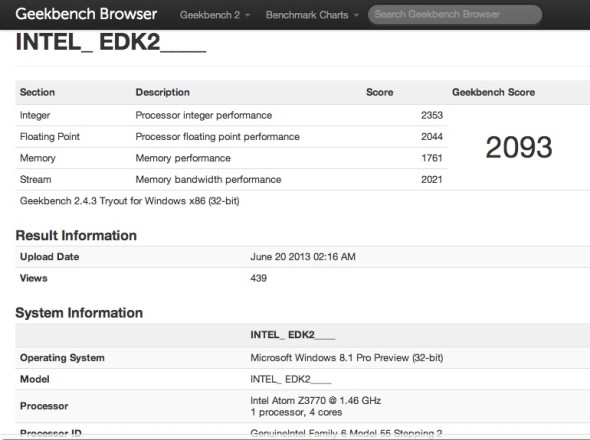The width and height of the screenshot is (590, 440).
Task: Open the Benchmark Charts menu
Action: click(x=312, y=15)
